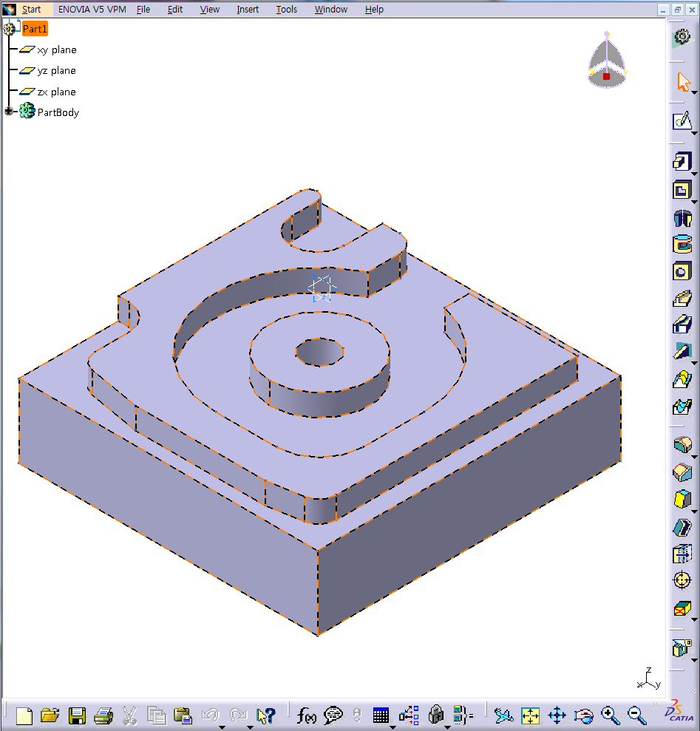The height and width of the screenshot is (731, 700).
Task: Open the Shell tool
Action: [x=681, y=527]
